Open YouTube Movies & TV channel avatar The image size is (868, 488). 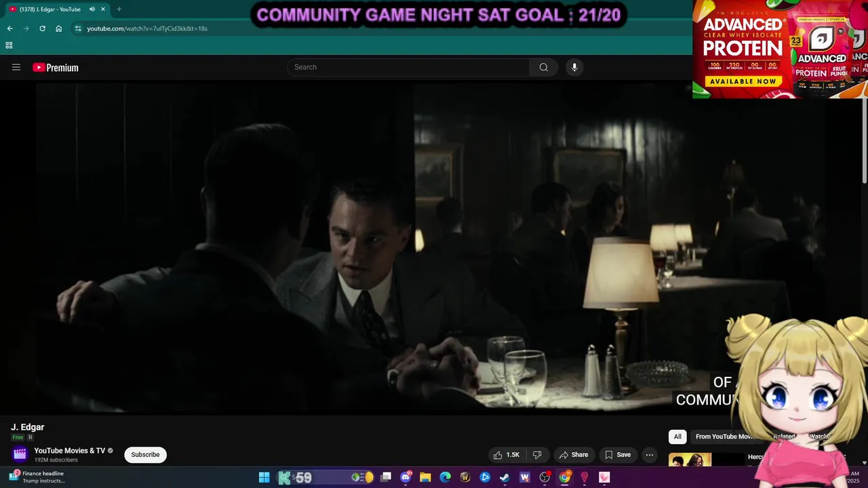click(x=20, y=454)
